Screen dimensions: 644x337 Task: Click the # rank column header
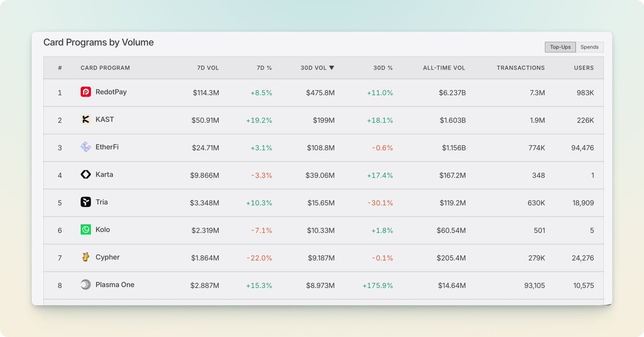click(x=60, y=68)
